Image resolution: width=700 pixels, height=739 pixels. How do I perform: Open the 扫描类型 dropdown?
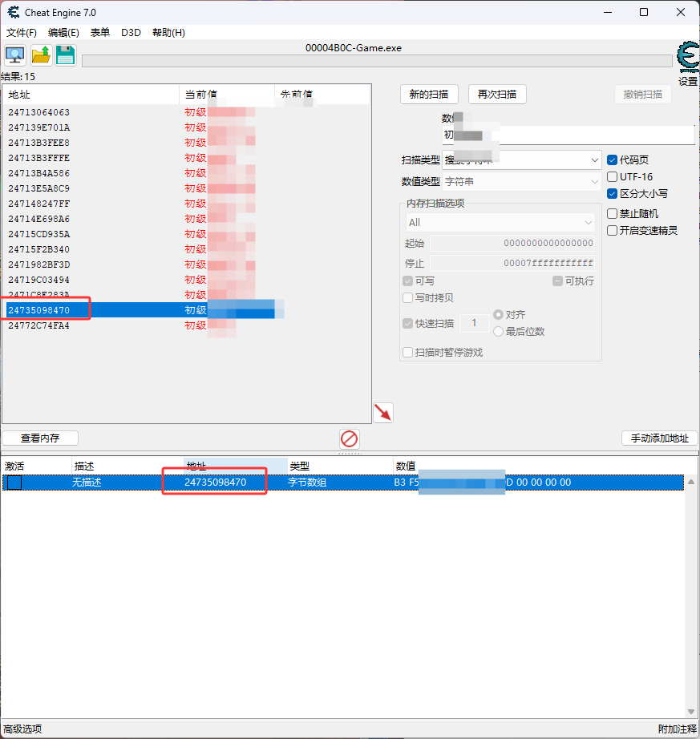pos(521,160)
